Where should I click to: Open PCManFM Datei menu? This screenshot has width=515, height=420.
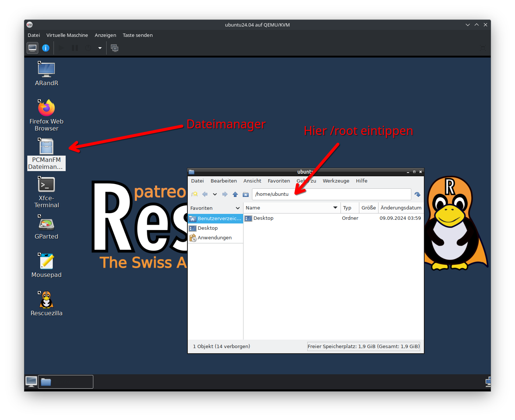[197, 181]
